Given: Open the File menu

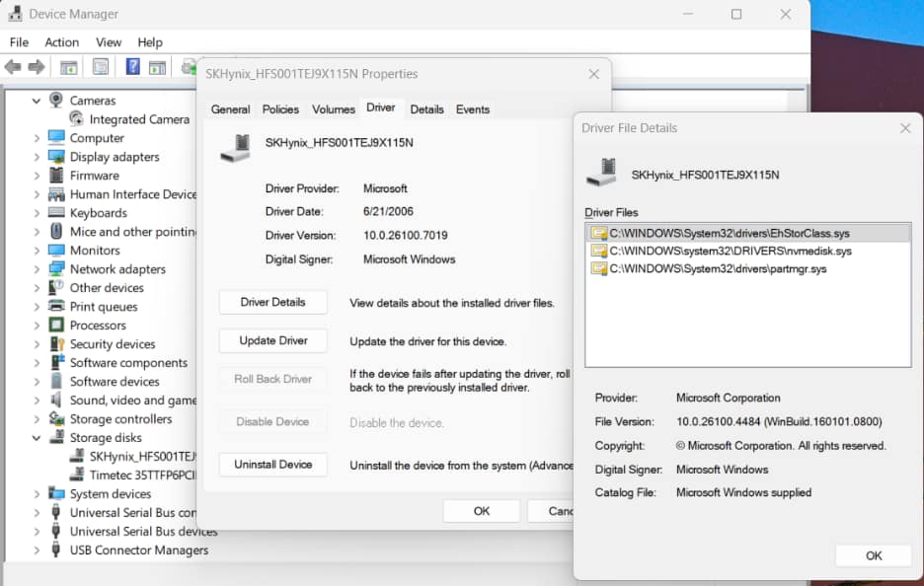Looking at the screenshot, I should pyautogui.click(x=19, y=42).
